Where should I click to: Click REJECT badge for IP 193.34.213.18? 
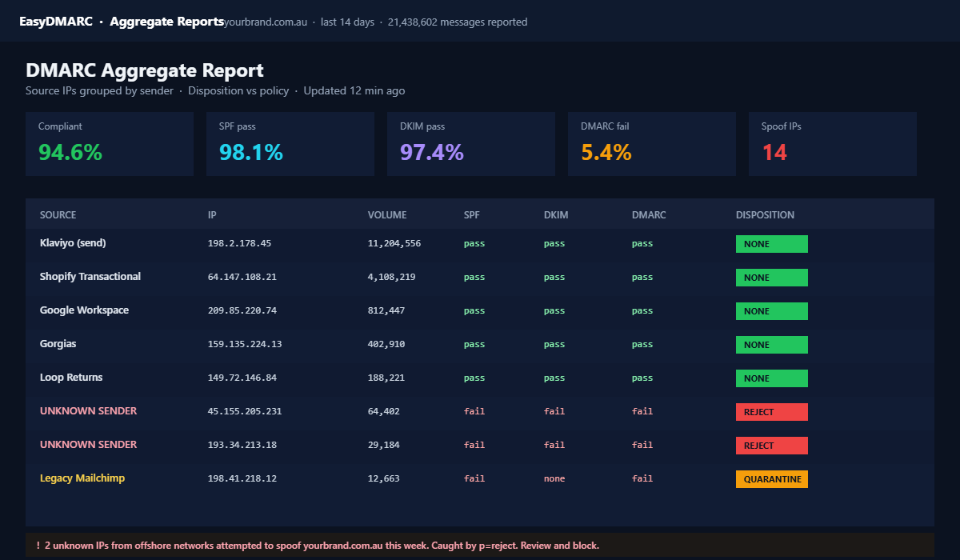click(x=772, y=446)
